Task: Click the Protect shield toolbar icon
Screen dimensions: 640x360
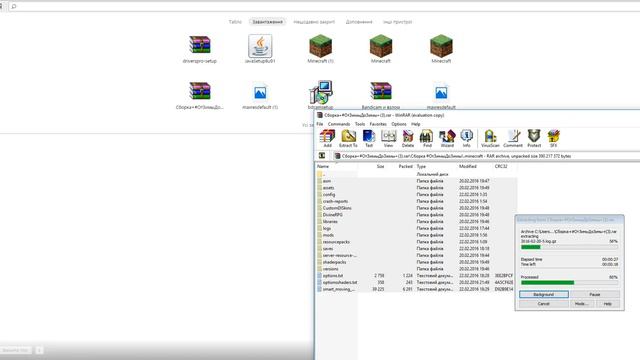Action: tap(534, 138)
